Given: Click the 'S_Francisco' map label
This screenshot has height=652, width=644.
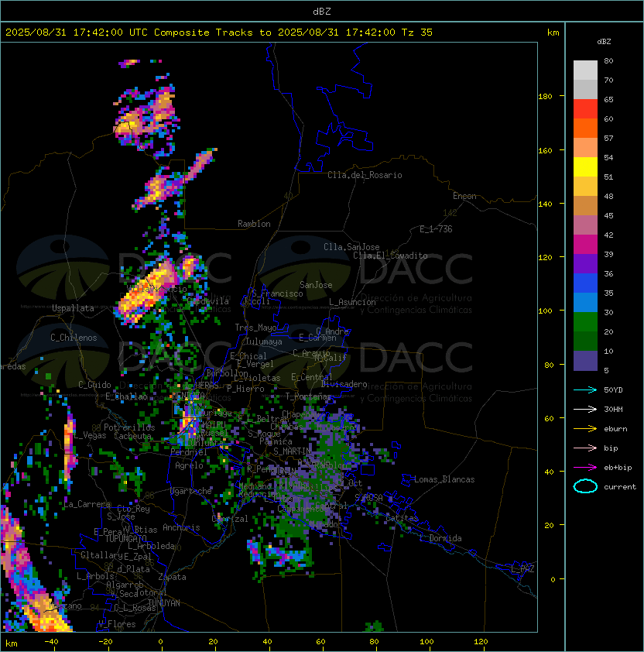Looking at the screenshot, I should (x=277, y=293).
